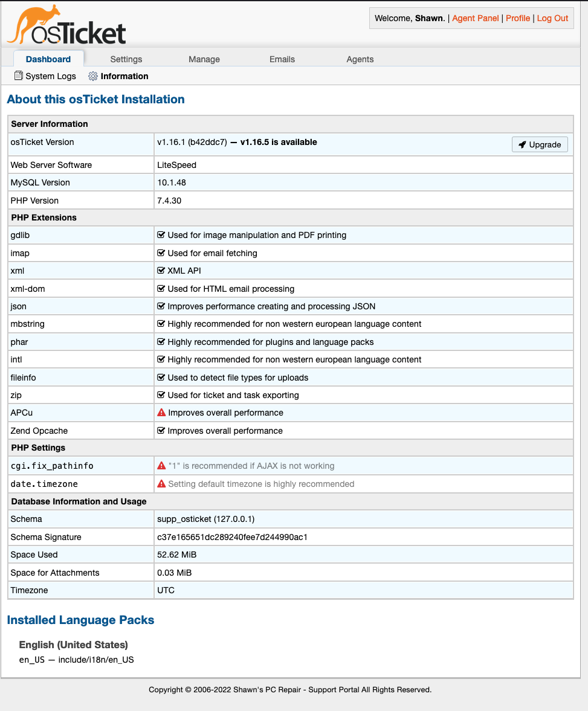This screenshot has width=588, height=711.
Task: Click the checkmark icon in zip row
Action: 161,395
